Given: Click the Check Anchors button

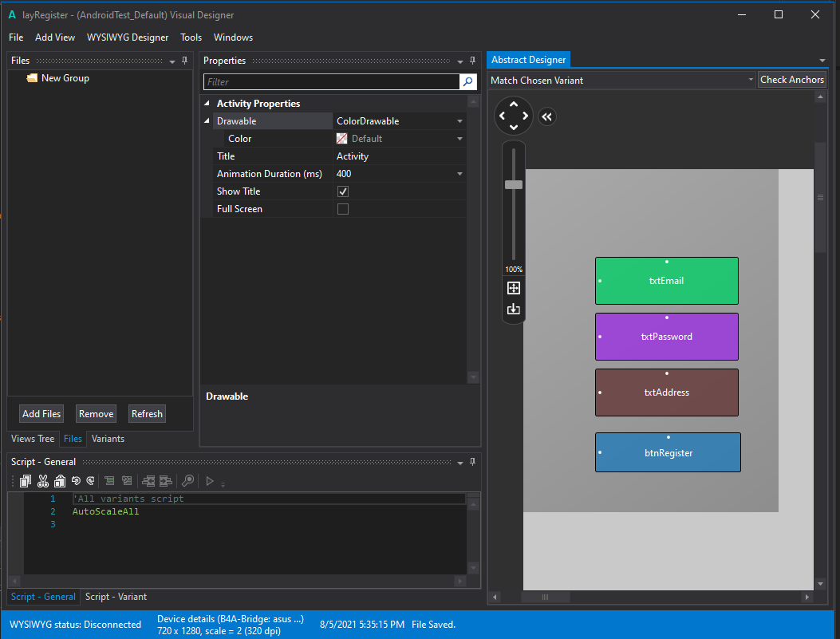Looking at the screenshot, I should point(791,80).
